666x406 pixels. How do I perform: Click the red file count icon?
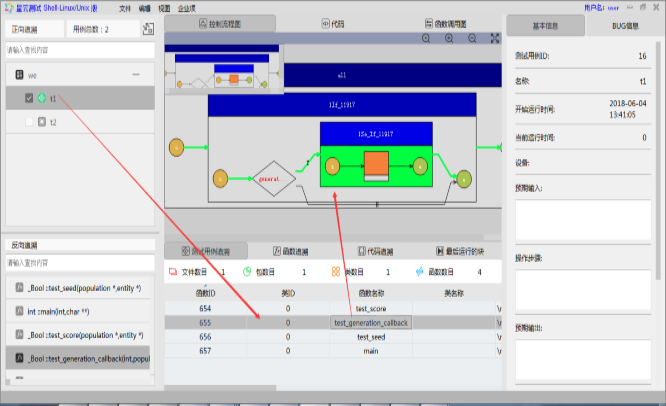pyautogui.click(x=173, y=272)
